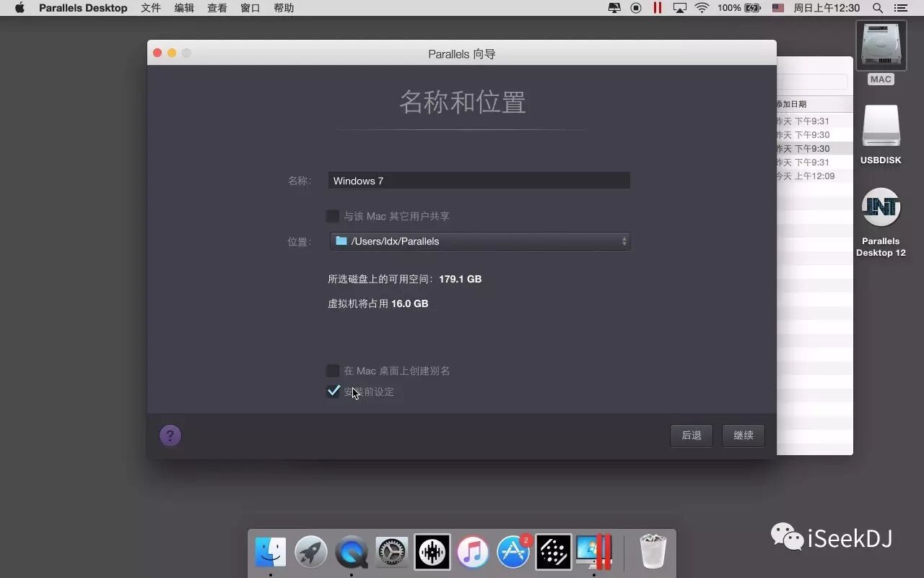Toggle share with other Mac users checkbox
Image resolution: width=924 pixels, height=578 pixels.
(333, 216)
